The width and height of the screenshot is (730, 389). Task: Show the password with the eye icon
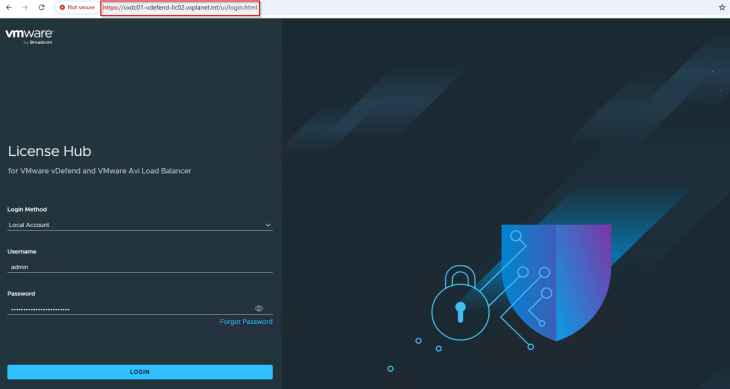[x=259, y=309]
